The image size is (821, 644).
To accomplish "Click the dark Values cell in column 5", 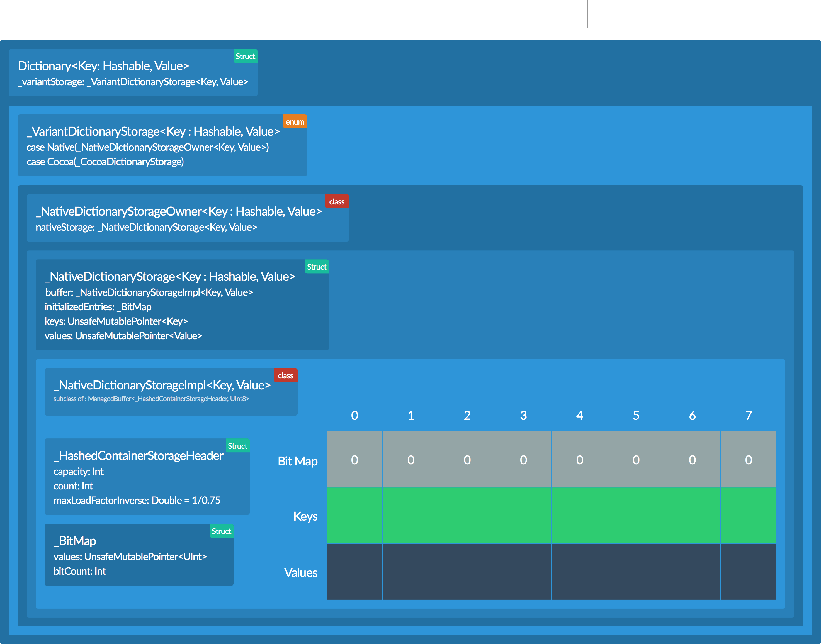I will 636,572.
